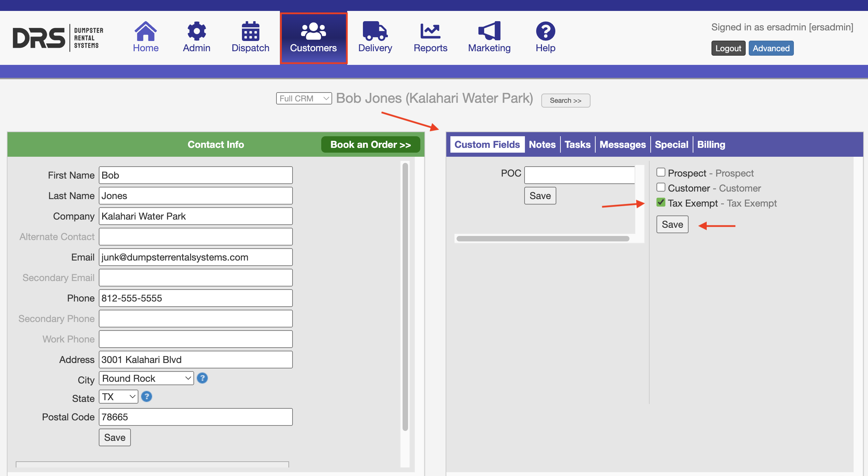
Task: Check the Customer checkbox
Action: point(661,187)
